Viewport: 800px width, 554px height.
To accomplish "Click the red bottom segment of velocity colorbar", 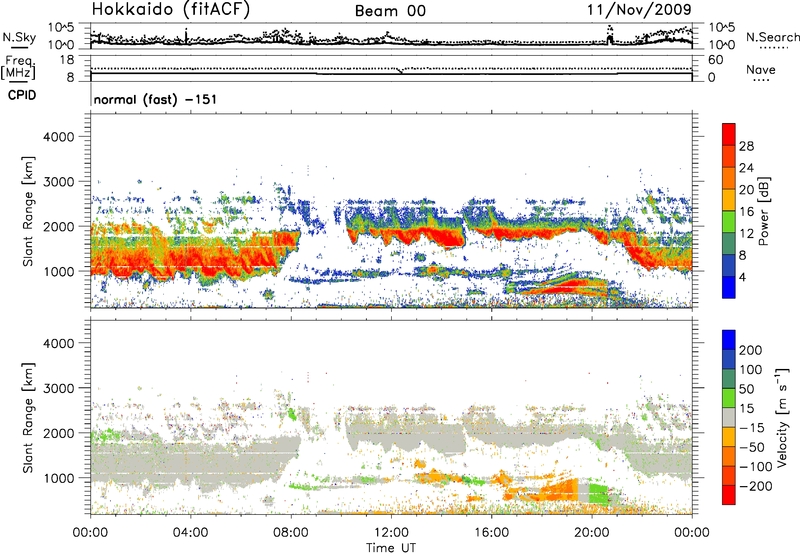I will point(729,495).
